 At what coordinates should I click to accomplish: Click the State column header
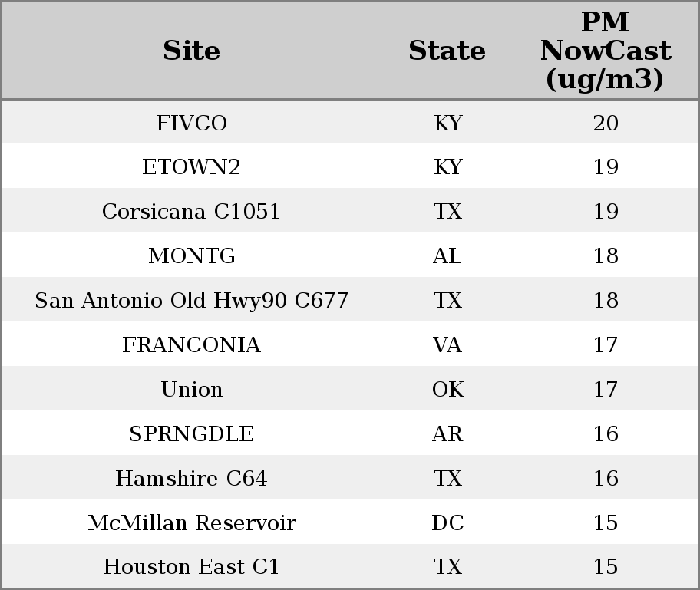[x=447, y=51]
